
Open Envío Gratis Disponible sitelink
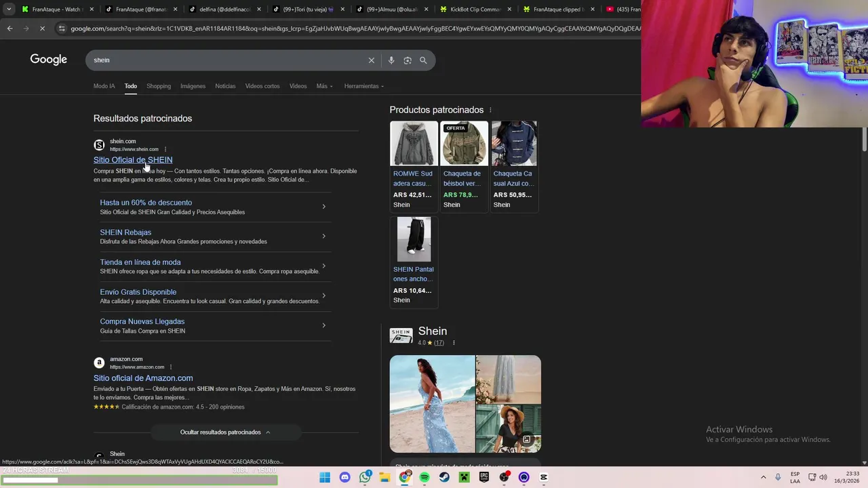pyautogui.click(x=138, y=292)
